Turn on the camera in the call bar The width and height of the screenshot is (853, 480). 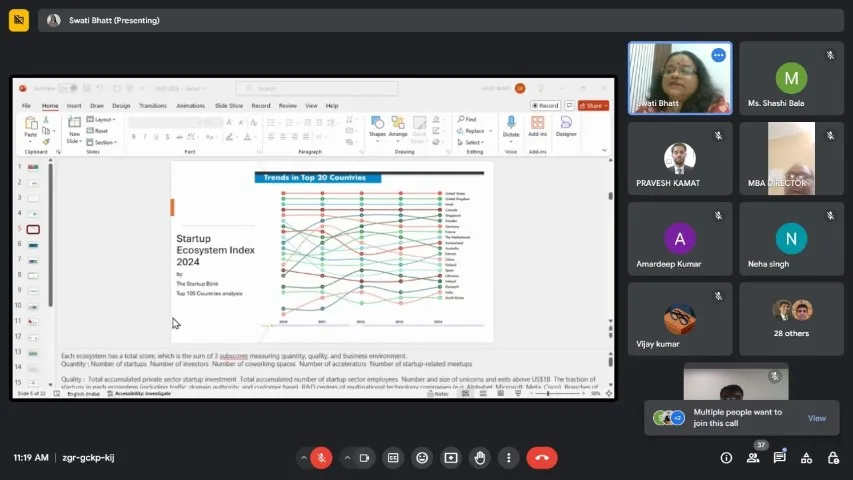pyautogui.click(x=364, y=457)
